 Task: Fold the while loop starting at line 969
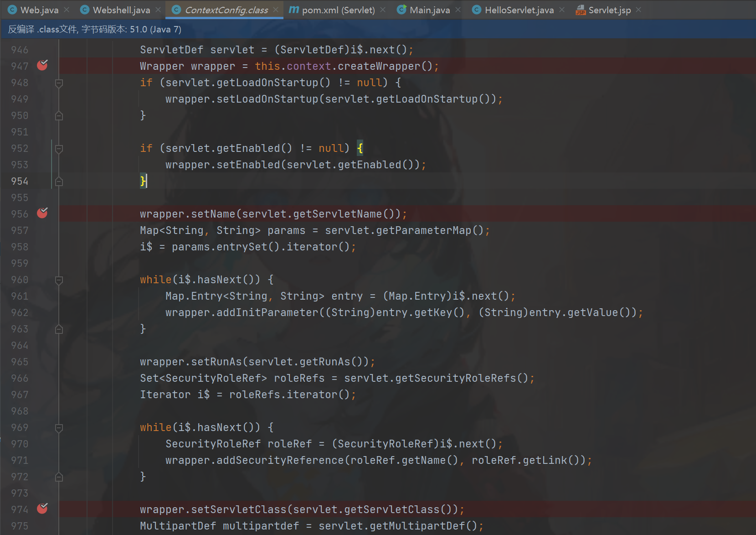pos(59,428)
